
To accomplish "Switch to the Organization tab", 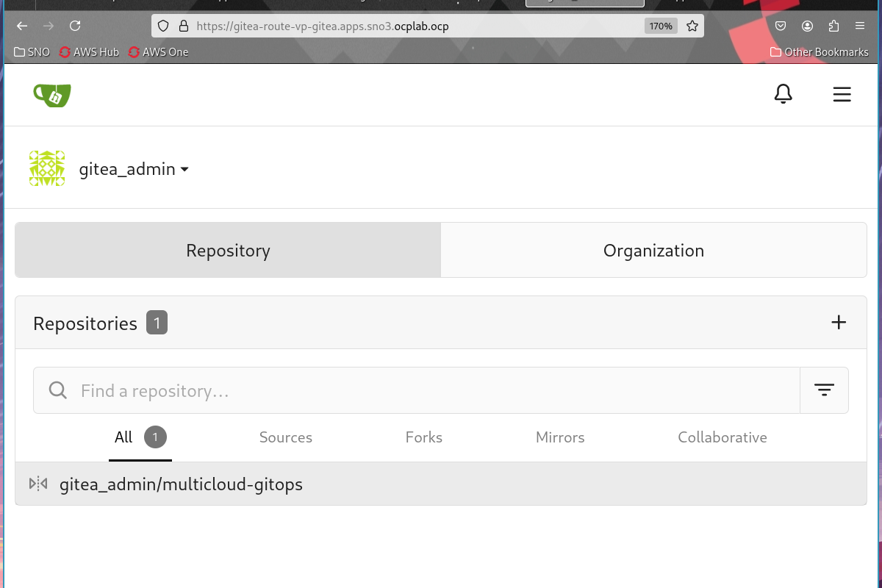I will click(x=653, y=250).
